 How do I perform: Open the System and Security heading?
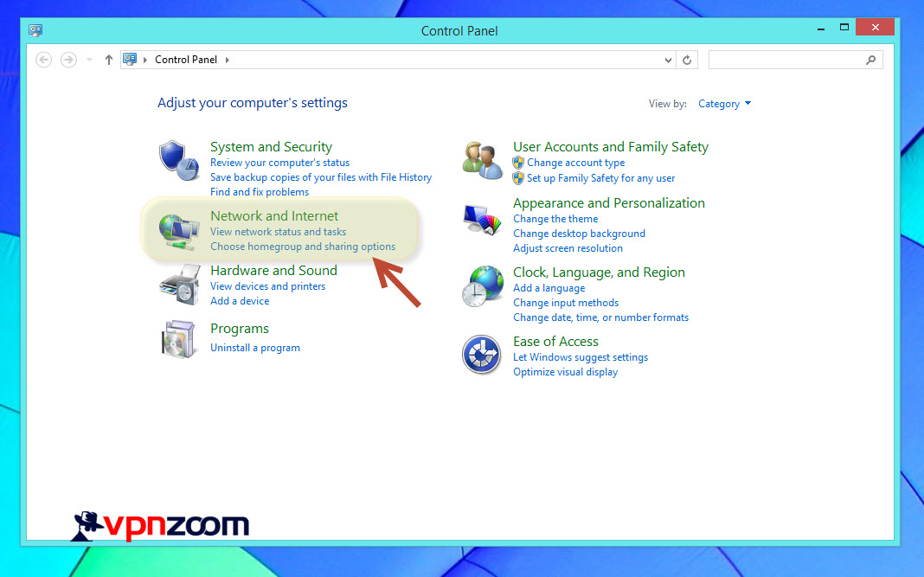coord(271,147)
